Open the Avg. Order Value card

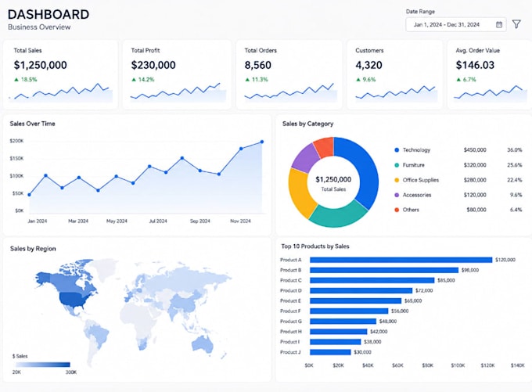pos(490,74)
